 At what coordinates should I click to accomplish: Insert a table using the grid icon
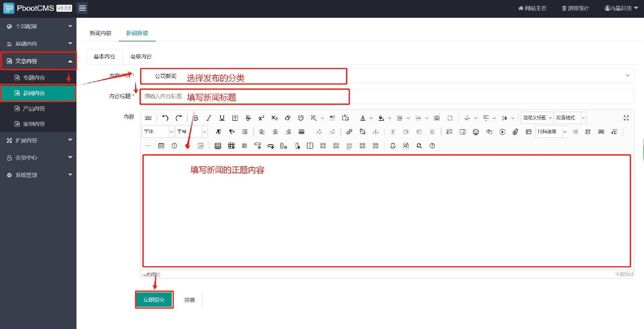click(218, 146)
